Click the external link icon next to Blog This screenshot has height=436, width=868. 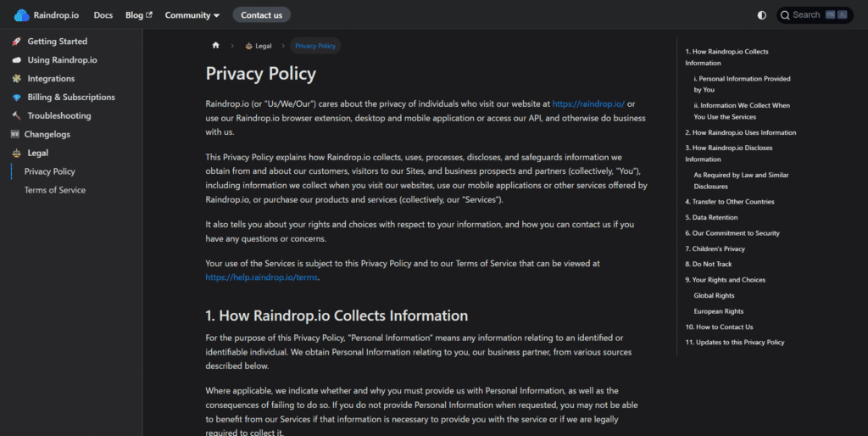point(149,15)
